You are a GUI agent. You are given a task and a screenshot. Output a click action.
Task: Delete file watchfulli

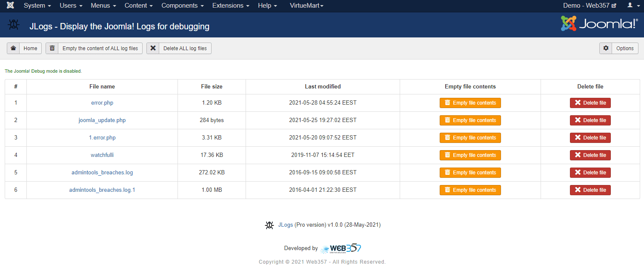click(x=590, y=155)
